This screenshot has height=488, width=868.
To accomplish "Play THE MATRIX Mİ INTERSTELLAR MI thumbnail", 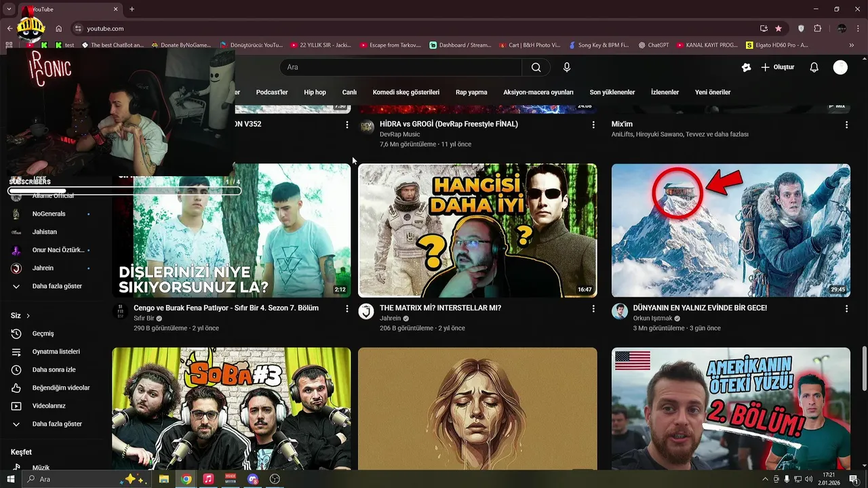I will point(477,230).
